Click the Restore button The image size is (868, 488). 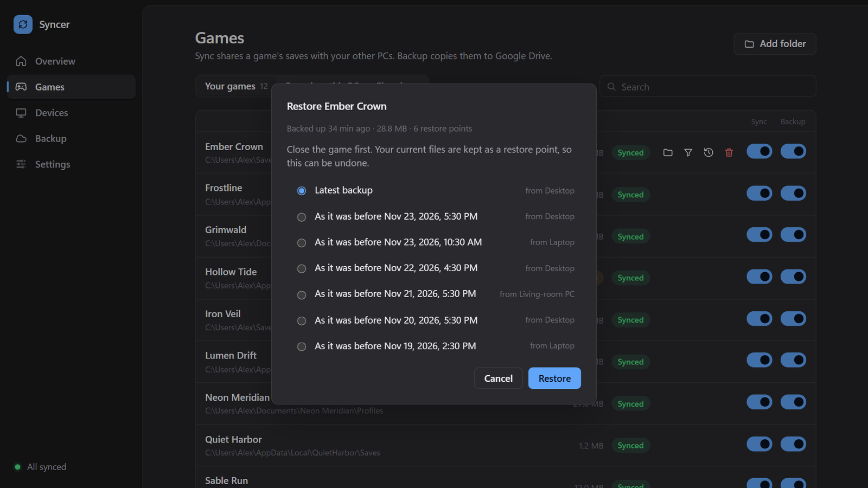(554, 378)
